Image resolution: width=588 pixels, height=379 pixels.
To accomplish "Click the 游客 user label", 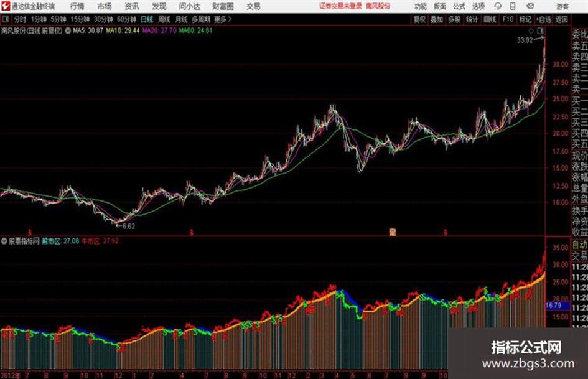I will pyautogui.click(x=562, y=6).
